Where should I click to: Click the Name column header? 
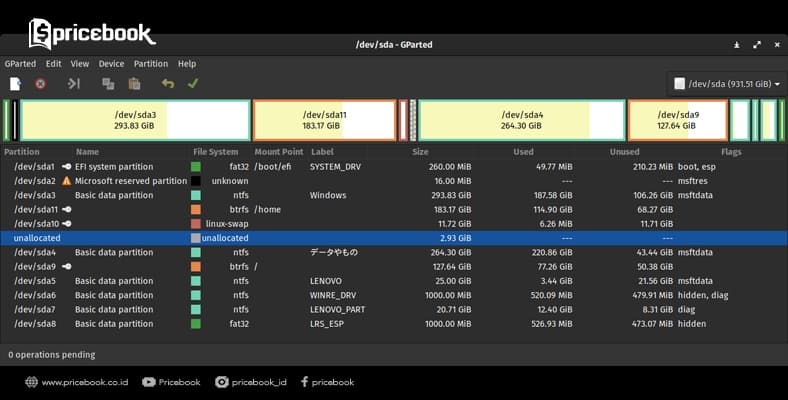(x=87, y=152)
